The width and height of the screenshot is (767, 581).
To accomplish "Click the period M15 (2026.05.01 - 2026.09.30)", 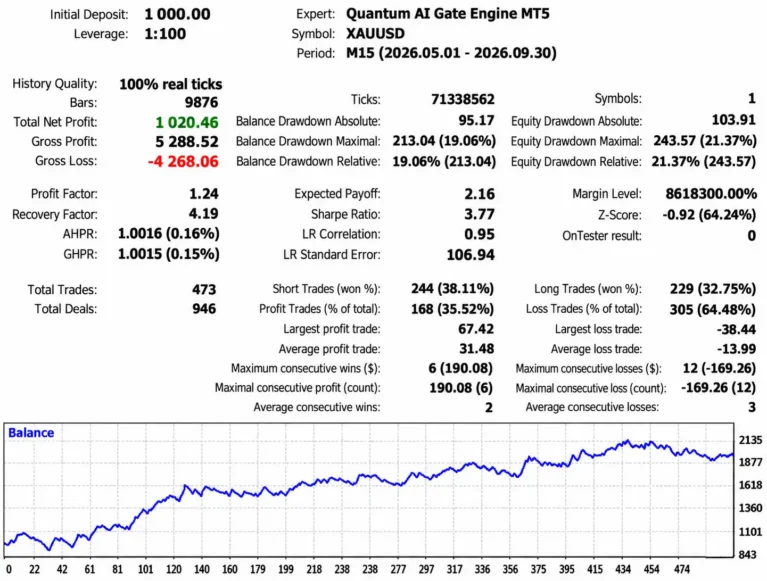I will pyautogui.click(x=451, y=53).
